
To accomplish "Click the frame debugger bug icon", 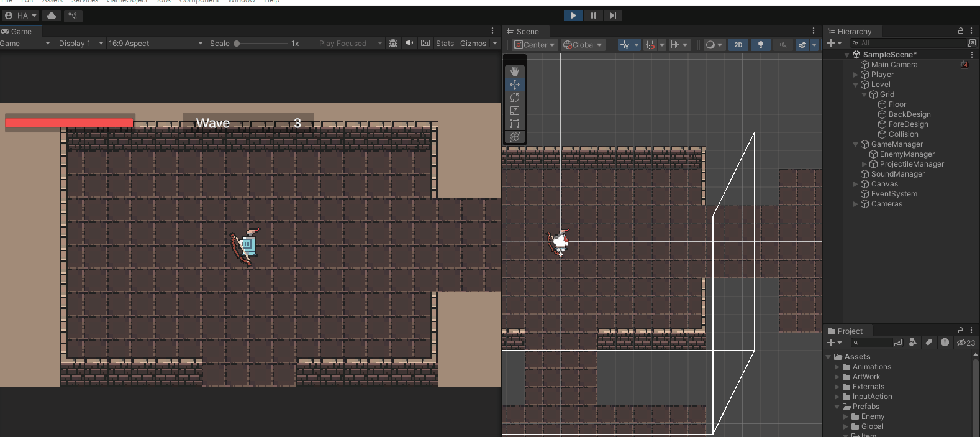I will point(393,44).
